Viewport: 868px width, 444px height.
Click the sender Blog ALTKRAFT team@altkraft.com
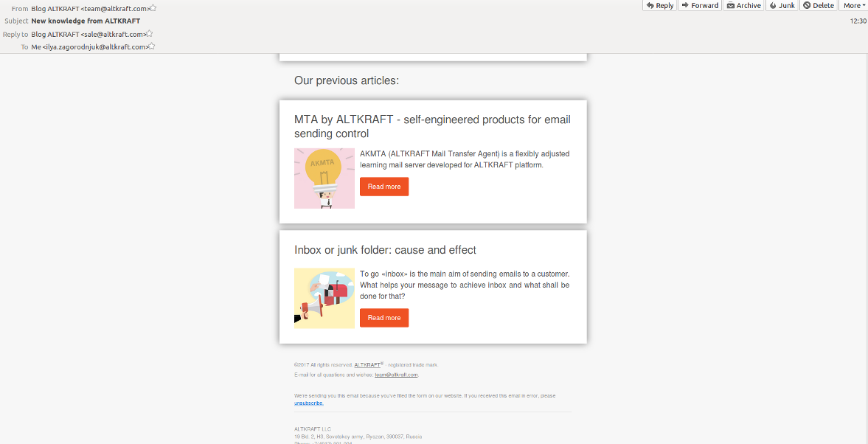click(x=90, y=9)
